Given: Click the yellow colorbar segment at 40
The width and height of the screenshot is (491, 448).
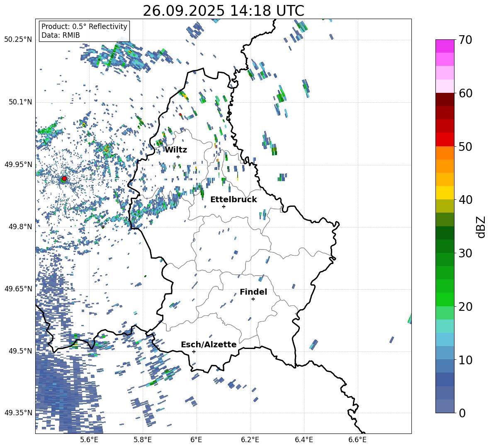Looking at the screenshot, I should tap(445, 193).
